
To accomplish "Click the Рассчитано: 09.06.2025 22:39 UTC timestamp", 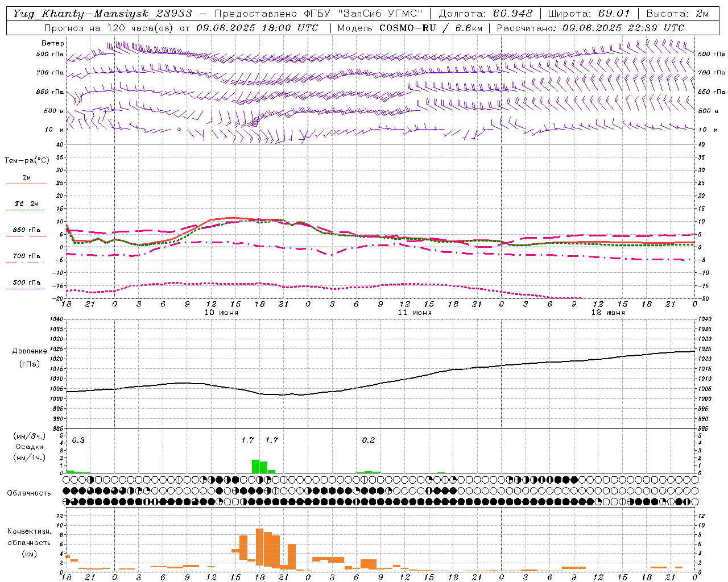I will (x=590, y=28).
